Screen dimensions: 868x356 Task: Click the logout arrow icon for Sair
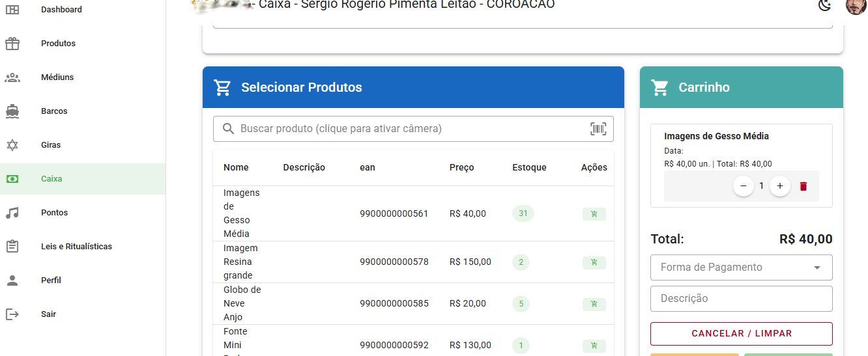point(12,314)
